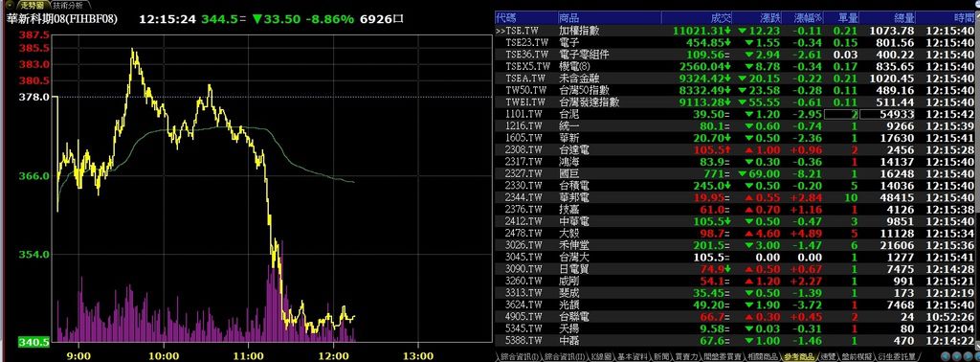The height and width of the screenshot is (362, 980).
Task: Select the 3624.TW 光頡 row
Action: tap(735, 305)
